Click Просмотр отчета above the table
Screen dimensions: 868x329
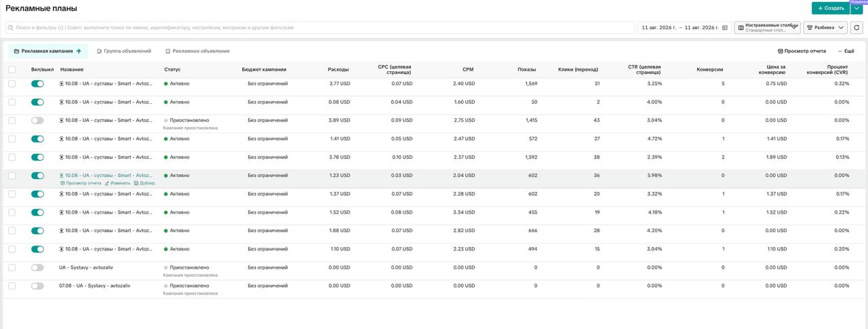802,51
